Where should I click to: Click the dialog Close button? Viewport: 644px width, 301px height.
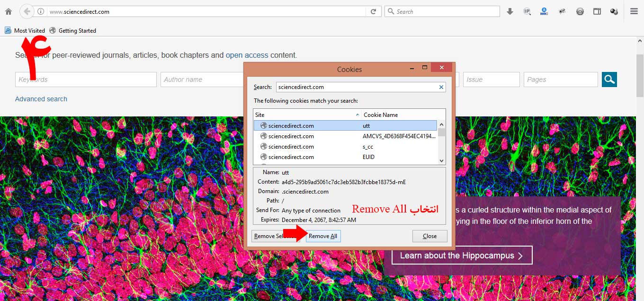click(x=430, y=236)
